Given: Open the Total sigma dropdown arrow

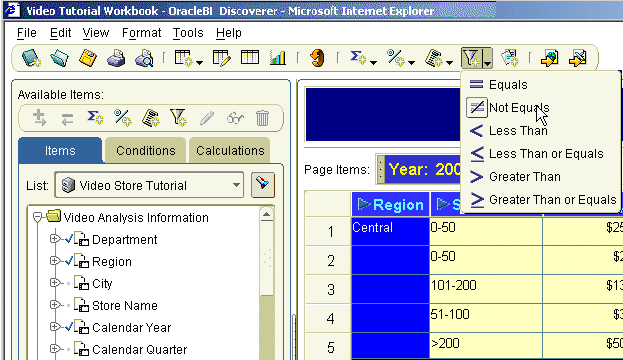Looking at the screenshot, I should coord(373,62).
